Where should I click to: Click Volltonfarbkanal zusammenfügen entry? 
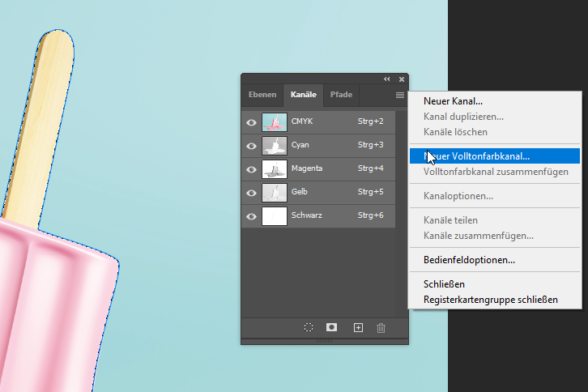(x=496, y=172)
